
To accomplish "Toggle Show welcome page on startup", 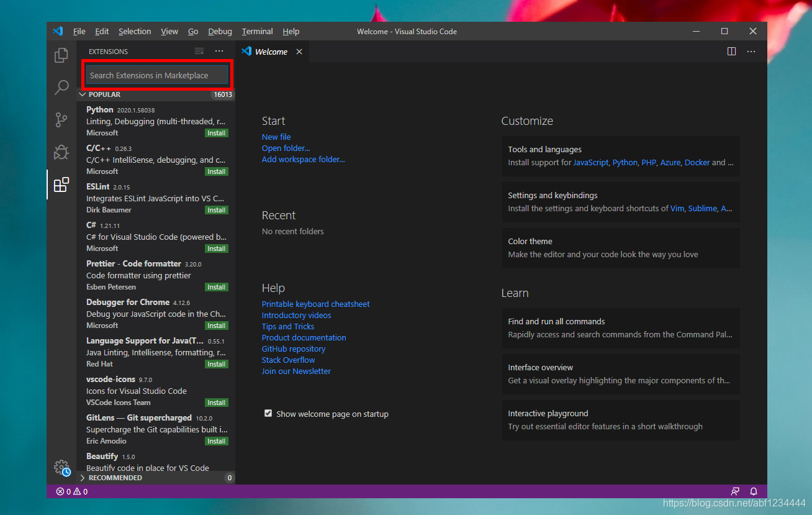I will point(268,413).
